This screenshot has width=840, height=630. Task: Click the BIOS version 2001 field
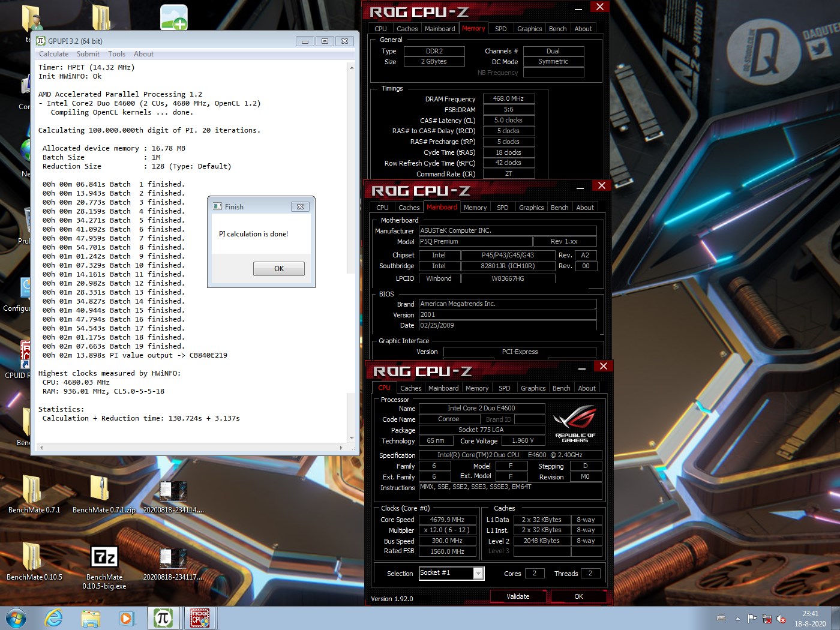tap(508, 314)
